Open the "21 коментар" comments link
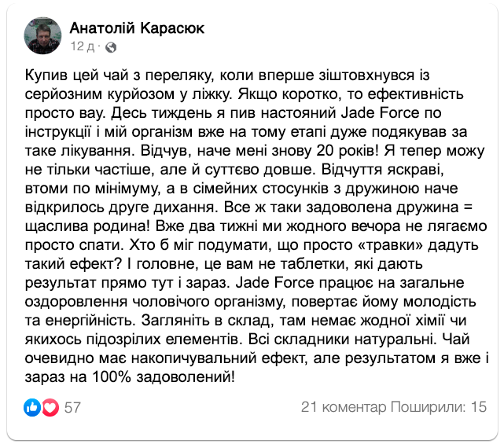This screenshot has width=504, height=448. (x=344, y=407)
